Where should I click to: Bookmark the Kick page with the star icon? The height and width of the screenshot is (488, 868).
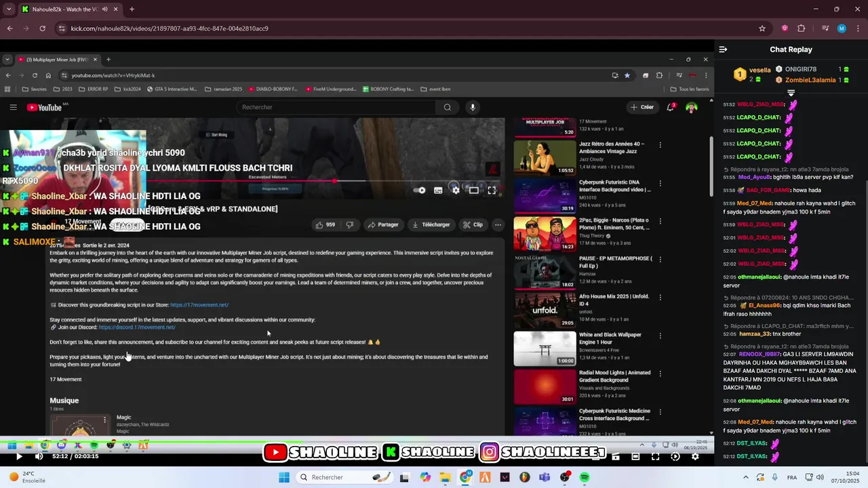[x=762, y=28]
